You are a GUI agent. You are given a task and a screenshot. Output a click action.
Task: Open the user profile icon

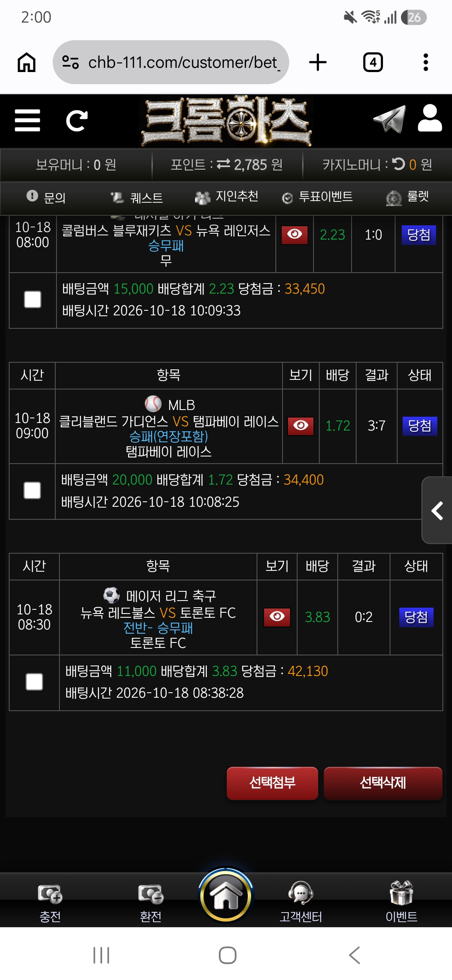point(430,118)
